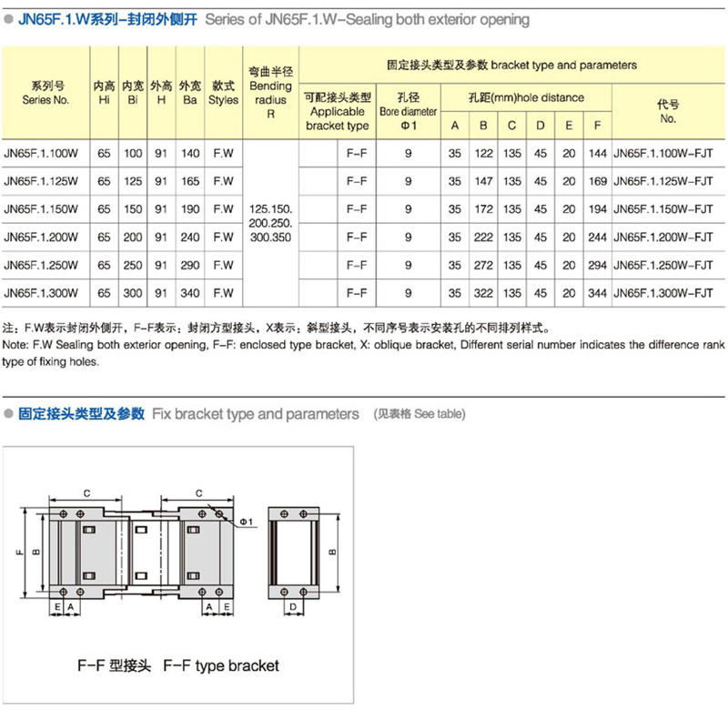Click the Bending radius R column header
728x710 pixels.
click(x=270, y=93)
